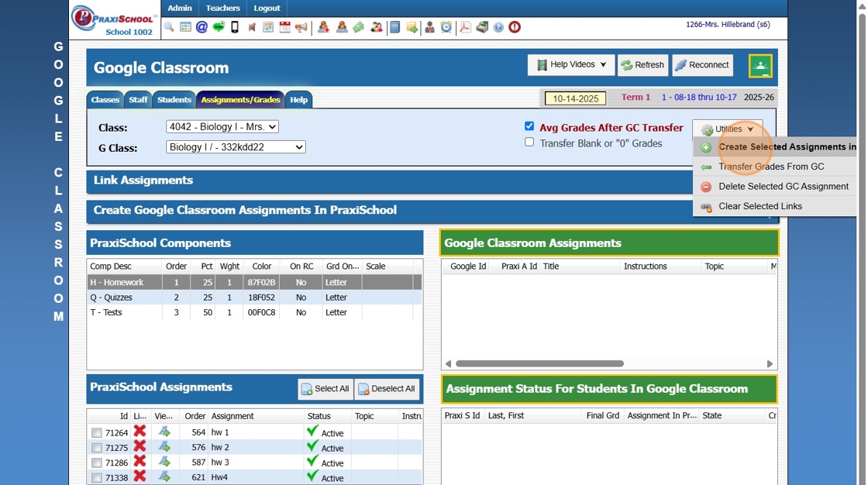This screenshot has height=485, width=868.
Task: Choose Create Selected Assignments in menu
Action: pos(775,146)
